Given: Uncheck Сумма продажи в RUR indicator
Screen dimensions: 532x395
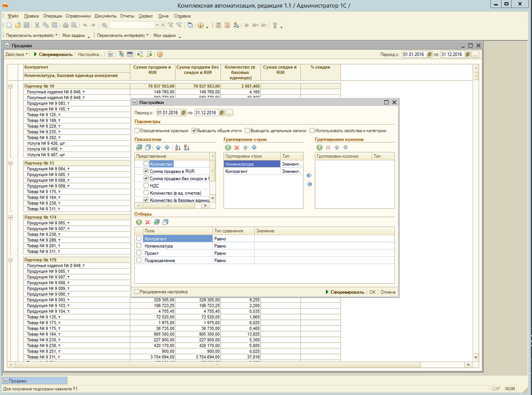Looking at the screenshot, I should [x=146, y=171].
